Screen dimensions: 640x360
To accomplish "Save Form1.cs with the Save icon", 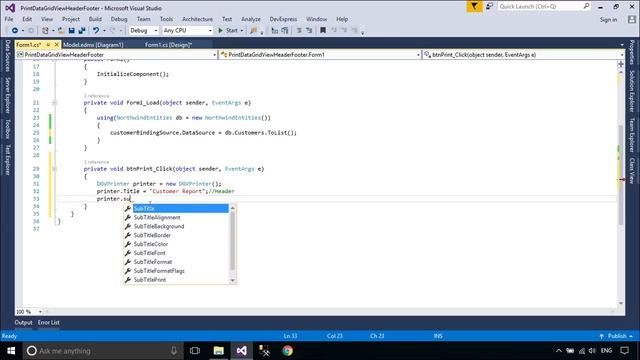I will pyautogui.click(x=71, y=31).
